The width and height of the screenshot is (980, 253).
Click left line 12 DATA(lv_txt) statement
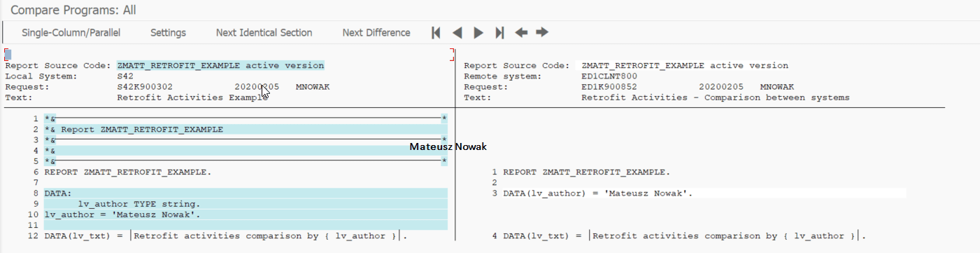226,236
